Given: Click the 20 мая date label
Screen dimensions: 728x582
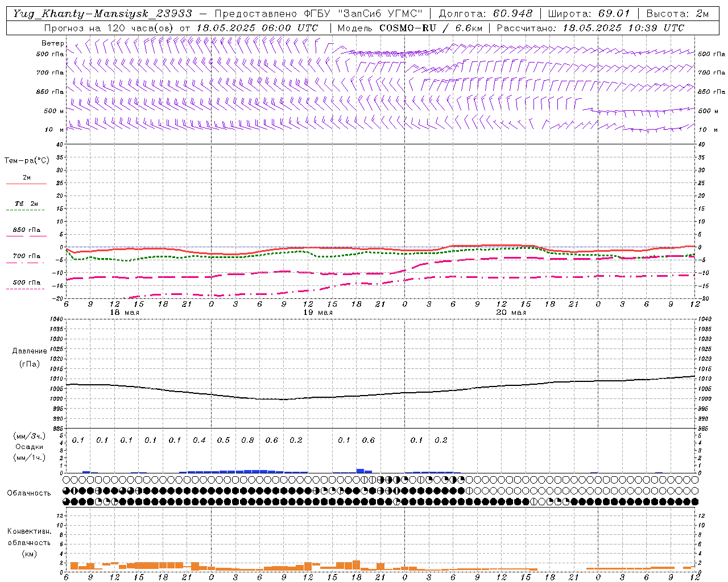Looking at the screenshot, I should [511, 313].
